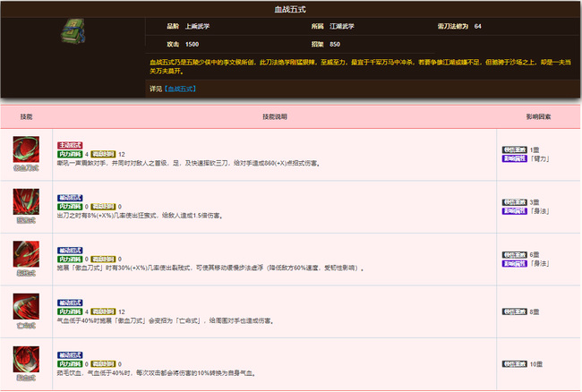Click green 内力消耗 tag in the 30% row
Screen dimensions: 582x392
70,260
